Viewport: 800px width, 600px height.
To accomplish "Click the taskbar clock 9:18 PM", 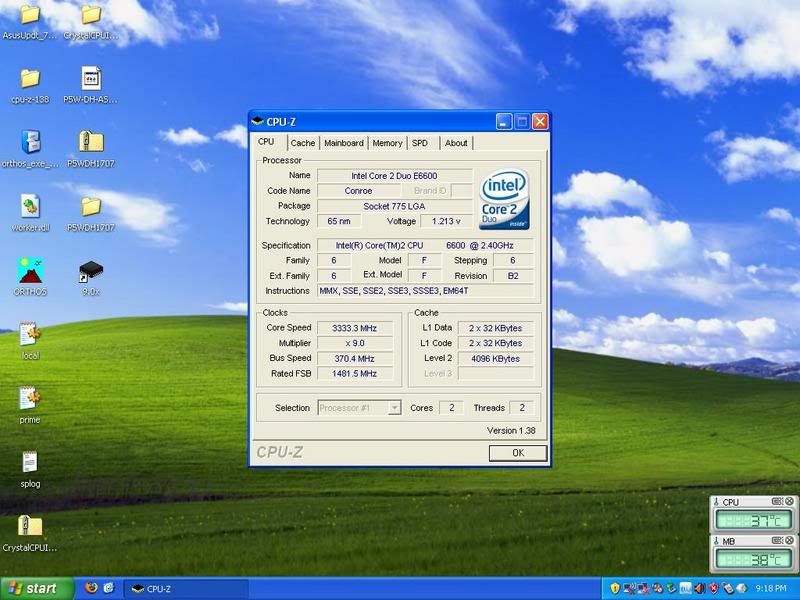I will [770, 588].
